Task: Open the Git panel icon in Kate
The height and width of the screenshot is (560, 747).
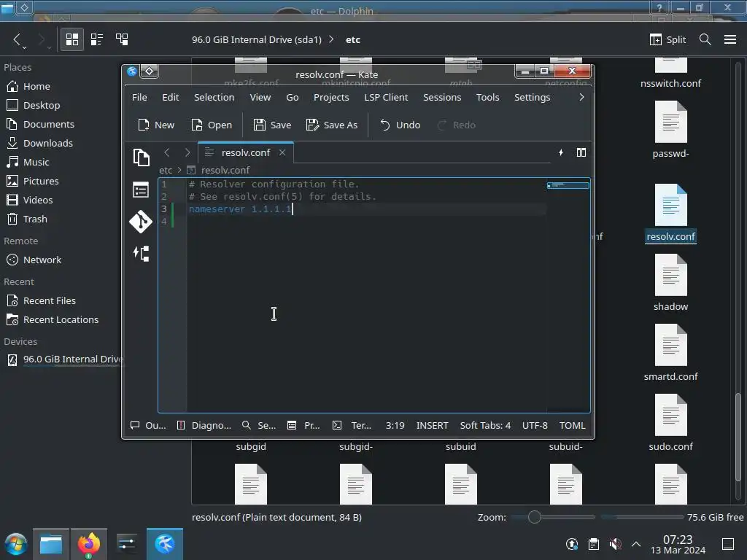Action: [x=141, y=222]
